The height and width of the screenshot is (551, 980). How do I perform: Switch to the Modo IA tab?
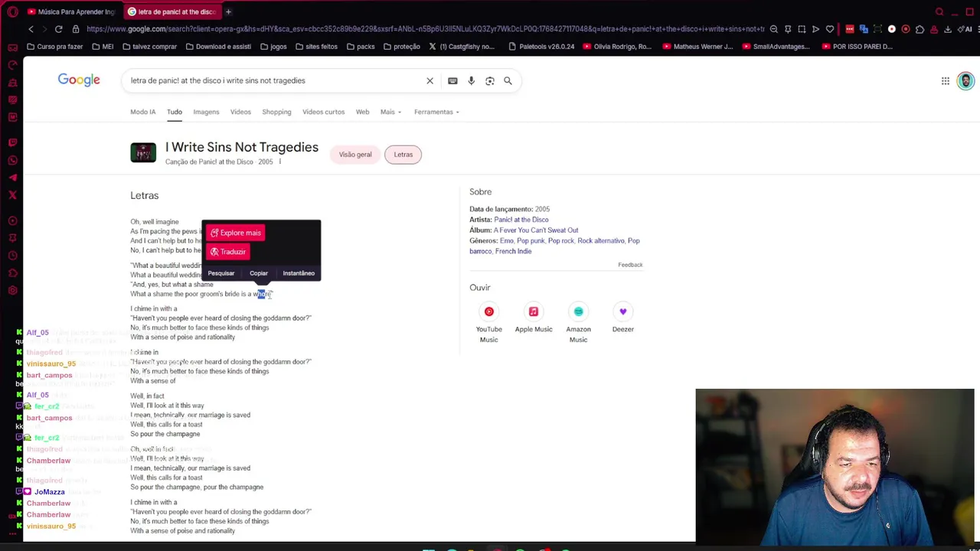142,112
